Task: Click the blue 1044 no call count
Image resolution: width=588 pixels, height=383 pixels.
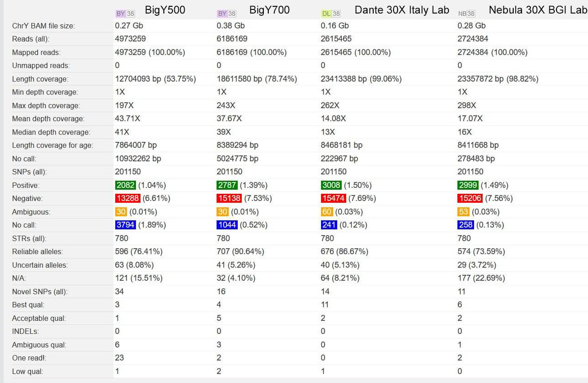Action: click(x=227, y=225)
